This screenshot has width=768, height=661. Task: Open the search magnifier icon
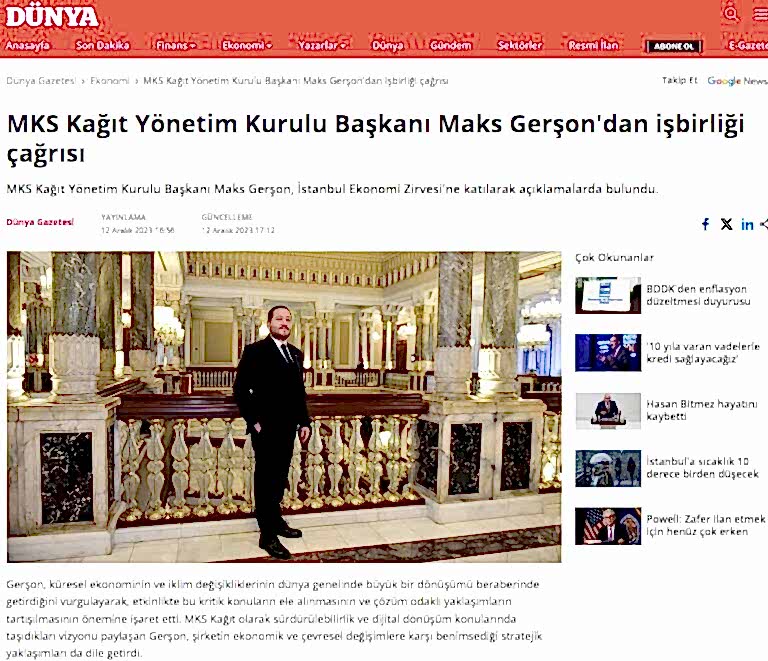coord(731,13)
